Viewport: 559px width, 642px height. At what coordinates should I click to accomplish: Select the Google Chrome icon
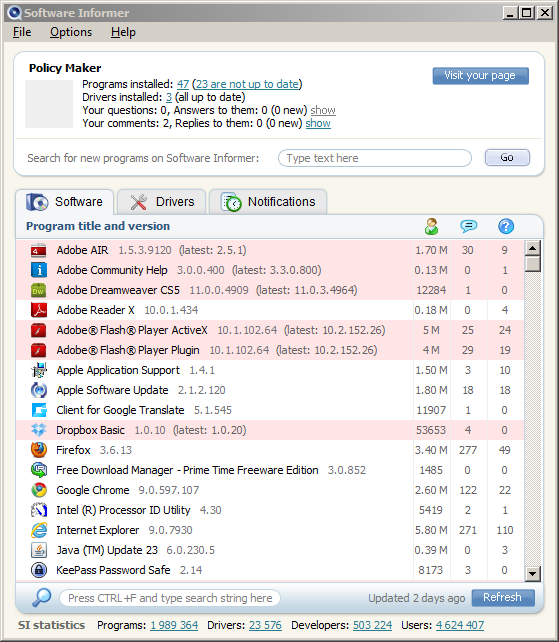click(x=39, y=490)
